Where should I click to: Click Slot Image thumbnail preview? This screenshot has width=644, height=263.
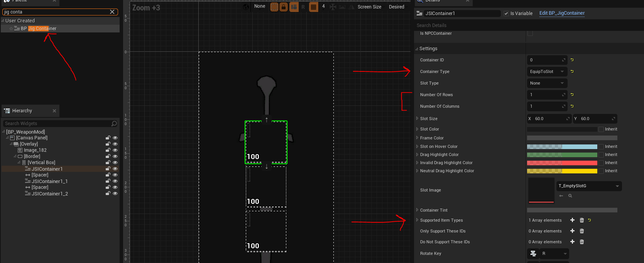(x=541, y=190)
